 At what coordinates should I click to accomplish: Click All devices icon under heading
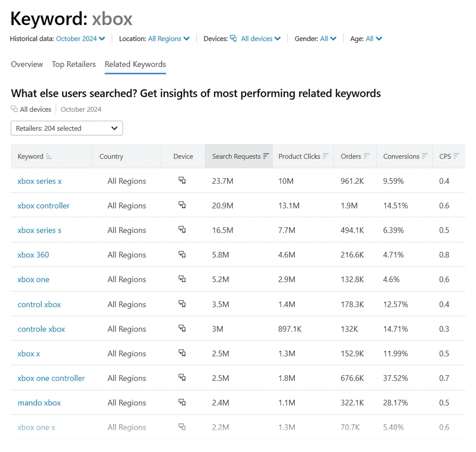[14, 109]
